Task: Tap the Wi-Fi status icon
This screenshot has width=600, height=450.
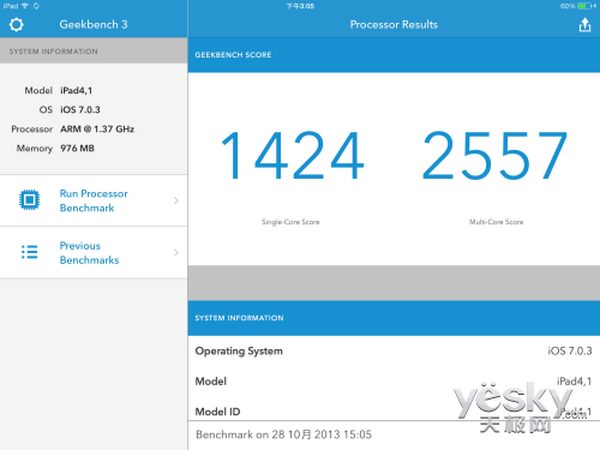Action: (25, 6)
